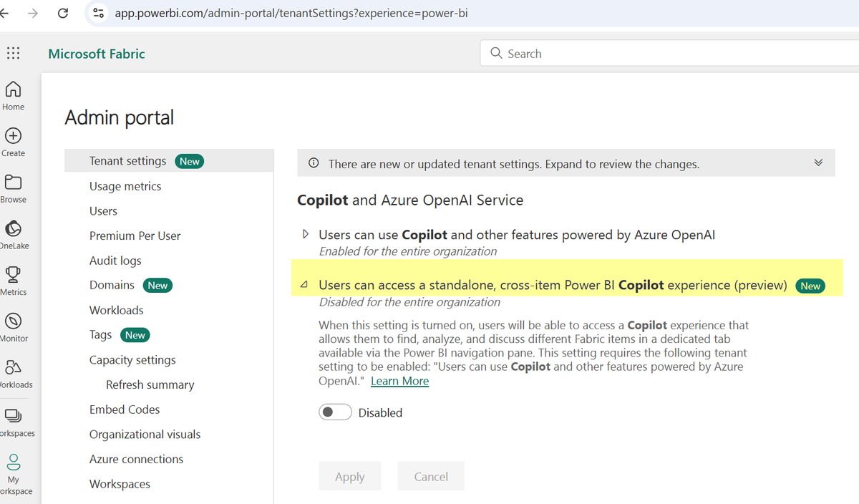Toggle the standalone Copilot experience switch

[x=335, y=412]
